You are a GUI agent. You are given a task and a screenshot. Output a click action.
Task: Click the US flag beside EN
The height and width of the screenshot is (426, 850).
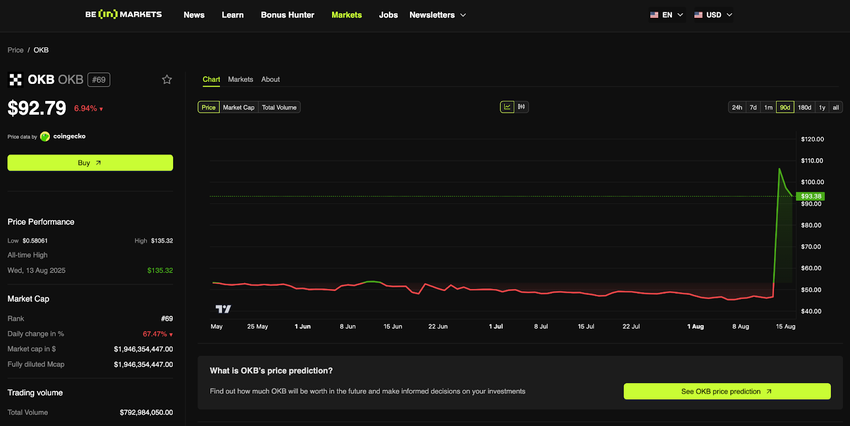[654, 15]
